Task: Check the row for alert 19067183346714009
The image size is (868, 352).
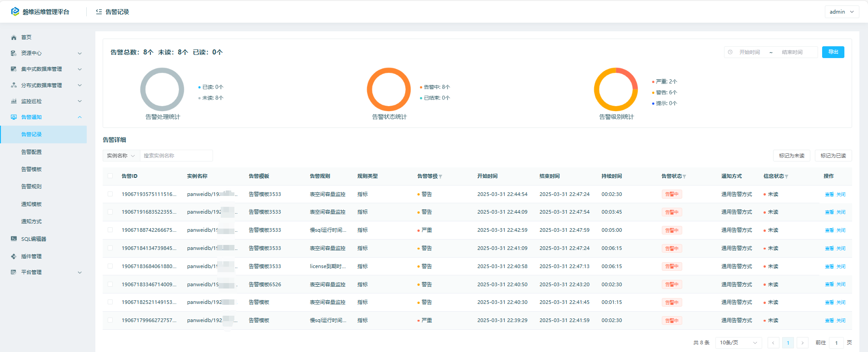Action: (x=110, y=284)
